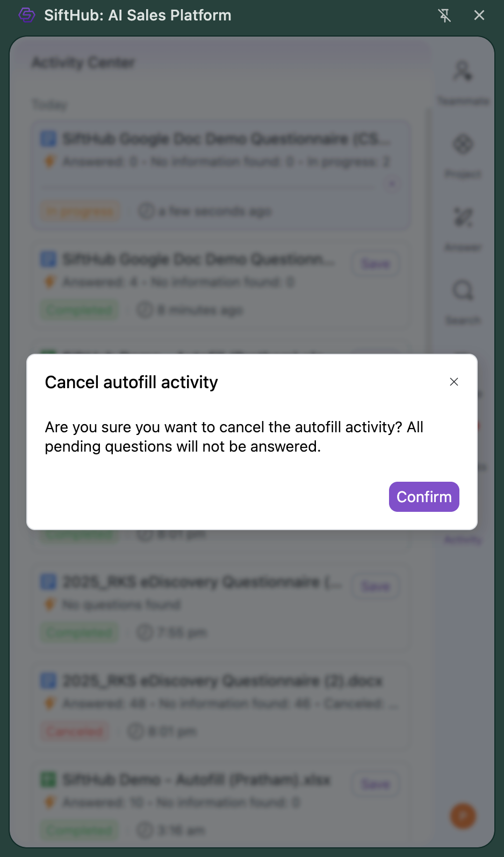The width and height of the screenshot is (504, 857).
Task: Save the completed SiftHub Google Doc Demo activity
Action: (375, 264)
